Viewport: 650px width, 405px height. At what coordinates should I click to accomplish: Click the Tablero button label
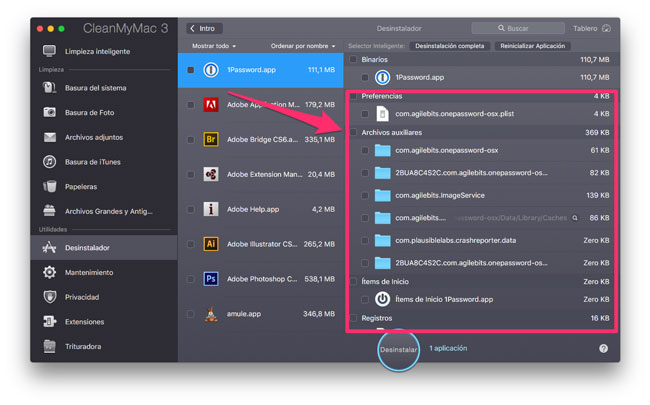coord(585,28)
